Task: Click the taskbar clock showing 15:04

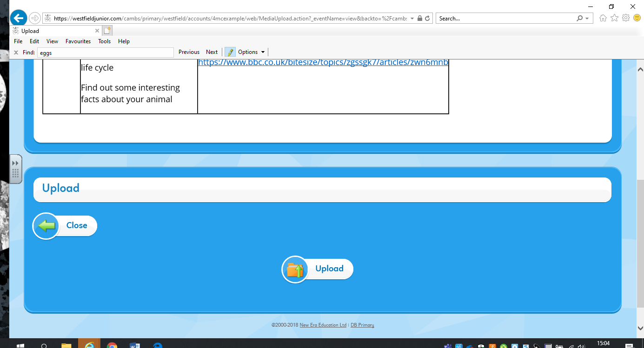Action: coord(603,343)
